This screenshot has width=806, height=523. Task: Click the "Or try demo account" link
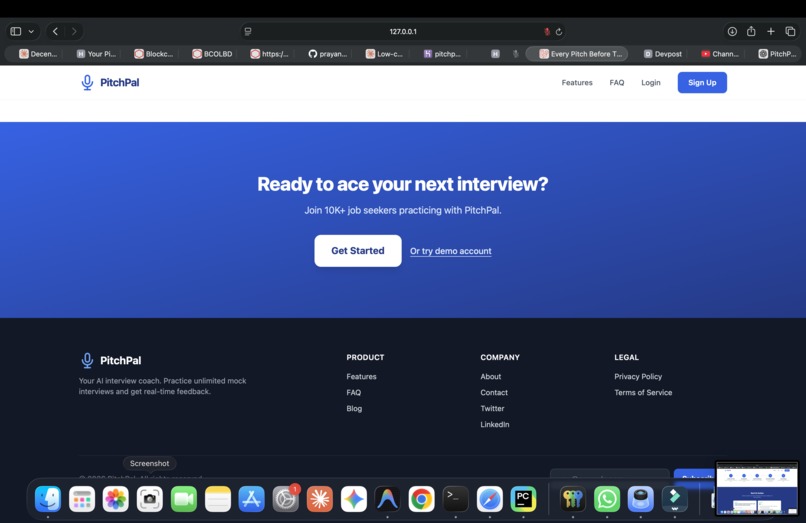[x=451, y=251]
